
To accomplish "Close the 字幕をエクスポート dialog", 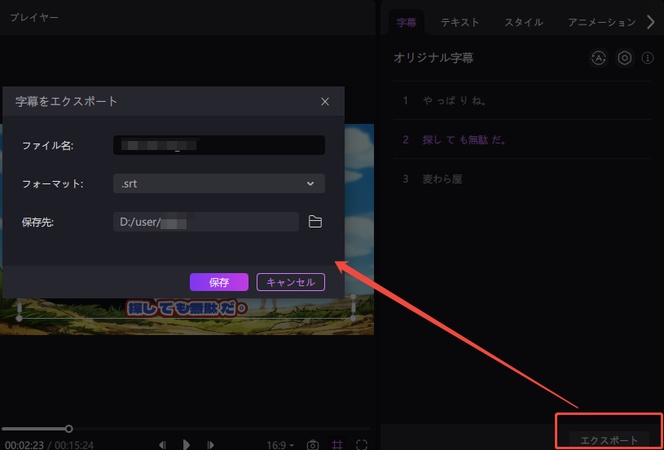I will coord(325,102).
